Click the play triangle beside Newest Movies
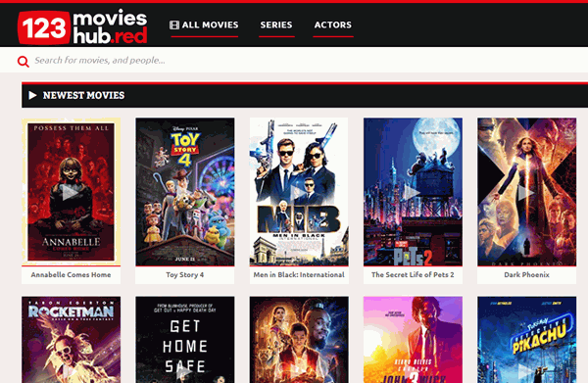Screen dimensions: 588x383 [x=32, y=95]
